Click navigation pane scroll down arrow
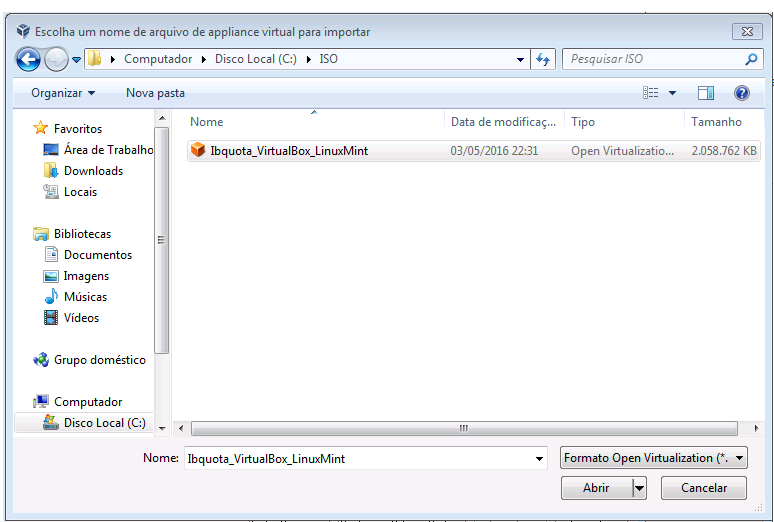This screenshot has height=522, width=774. (x=161, y=429)
